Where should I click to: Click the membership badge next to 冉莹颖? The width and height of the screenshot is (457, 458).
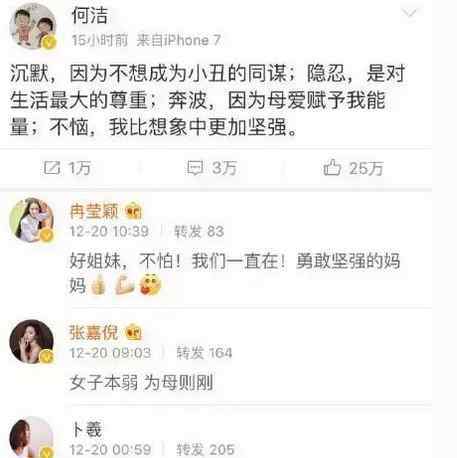(x=134, y=211)
